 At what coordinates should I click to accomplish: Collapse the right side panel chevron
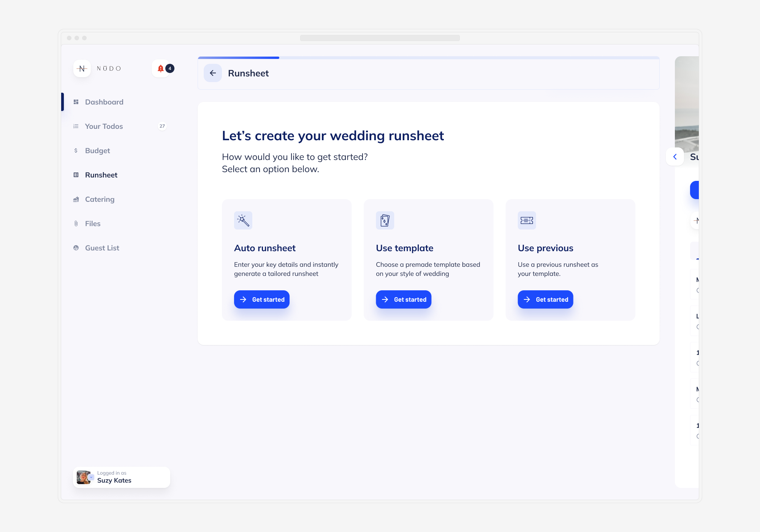click(x=675, y=157)
